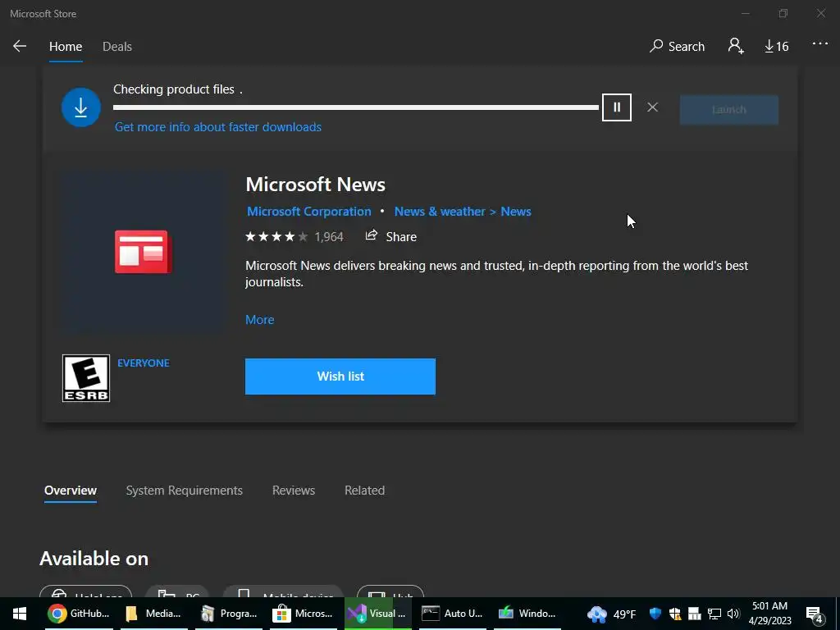Add app to Wish list
840x630 pixels.
[340, 377]
